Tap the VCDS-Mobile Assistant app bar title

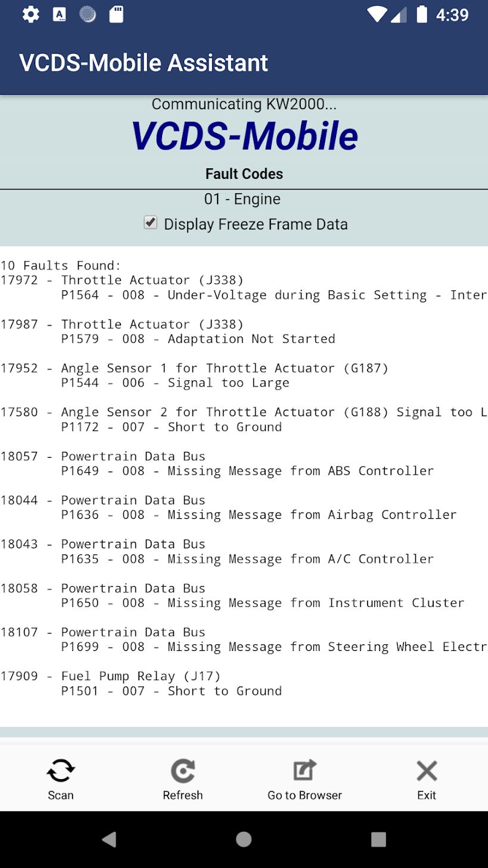coord(144,63)
